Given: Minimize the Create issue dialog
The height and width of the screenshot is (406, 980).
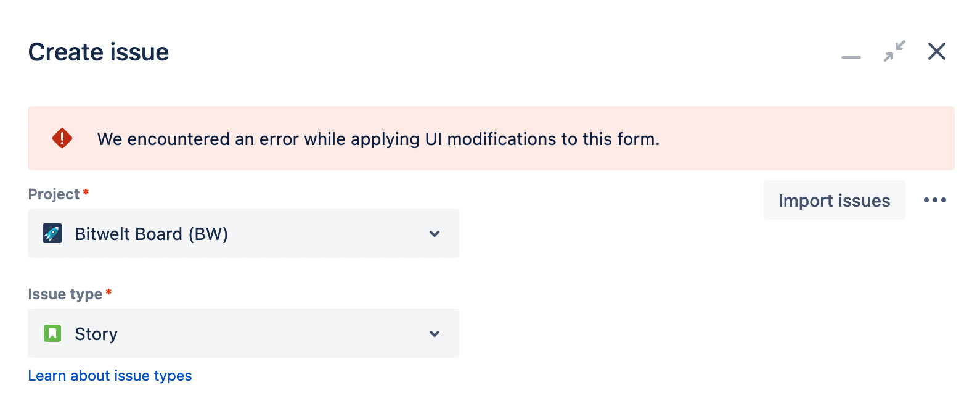Looking at the screenshot, I should 851,57.
